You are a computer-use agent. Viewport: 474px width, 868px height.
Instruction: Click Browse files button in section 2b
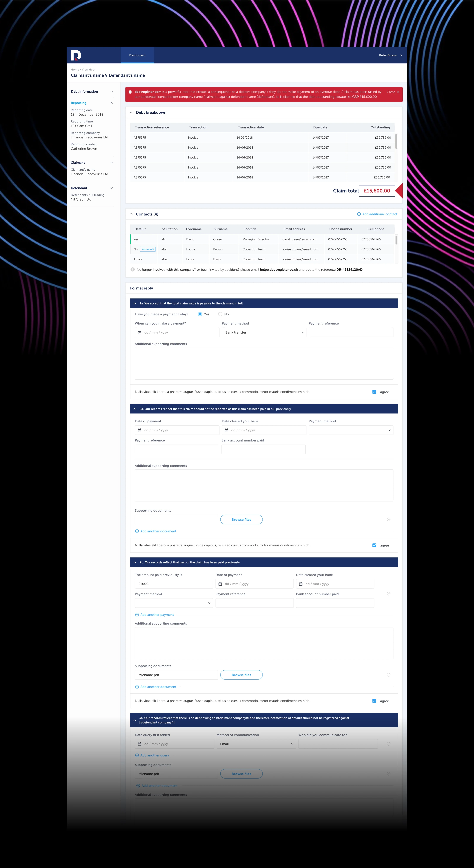tap(241, 675)
